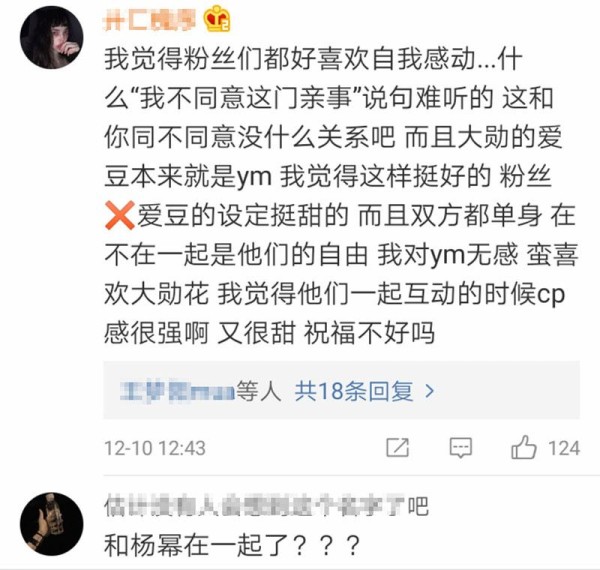Open the second commenter's blurred username ending in 吧
Screen dimensions: 600x570
266,506
